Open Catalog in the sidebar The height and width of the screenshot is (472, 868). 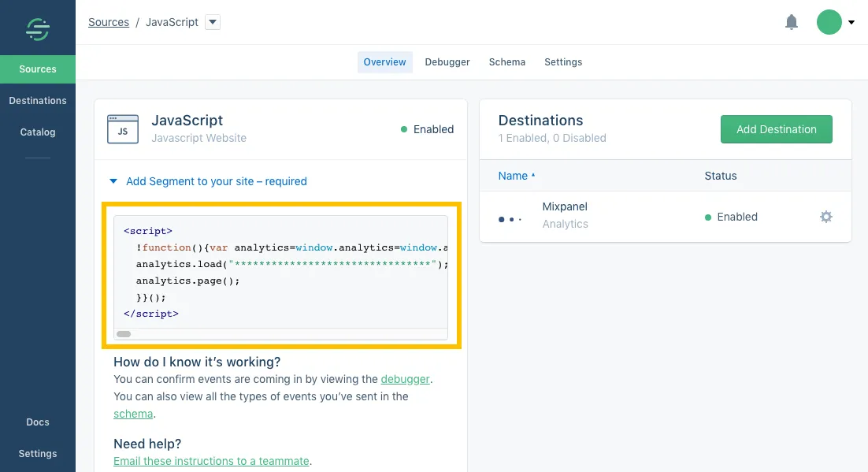[38, 132]
